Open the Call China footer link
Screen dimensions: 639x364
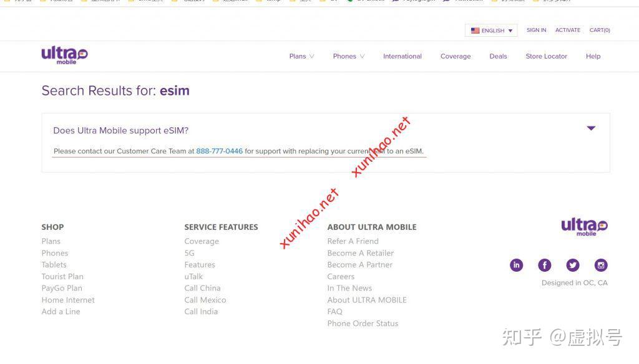point(202,288)
